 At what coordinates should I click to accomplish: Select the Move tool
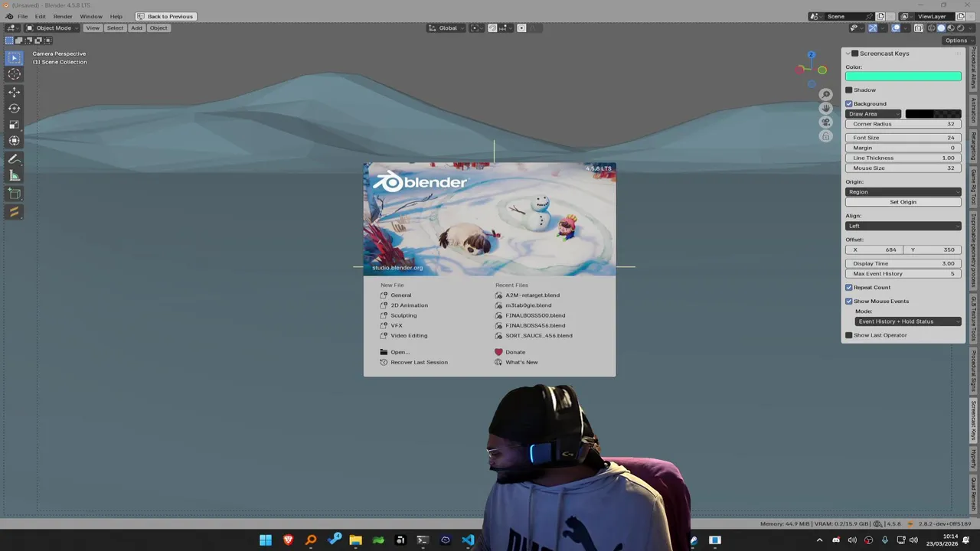click(x=14, y=93)
